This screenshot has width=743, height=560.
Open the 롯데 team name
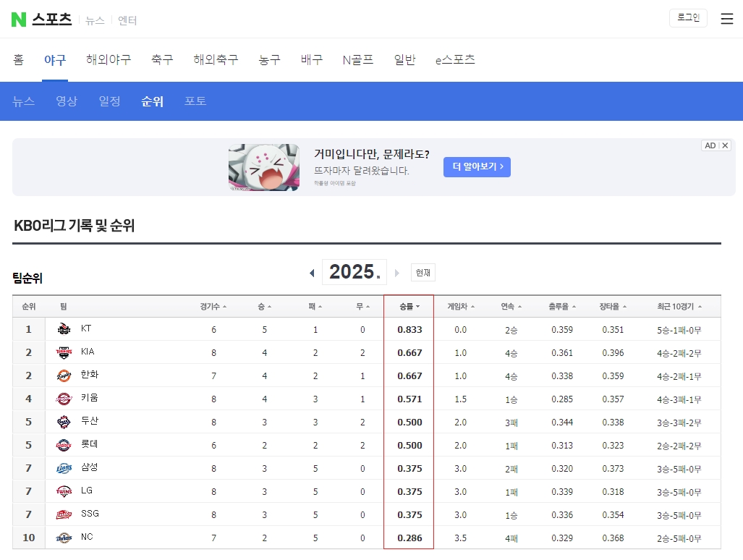pos(90,444)
